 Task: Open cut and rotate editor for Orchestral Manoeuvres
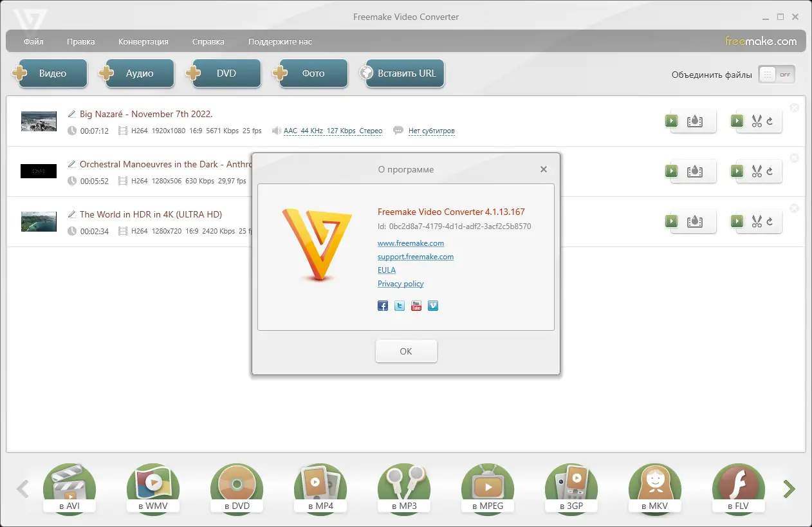756,171
